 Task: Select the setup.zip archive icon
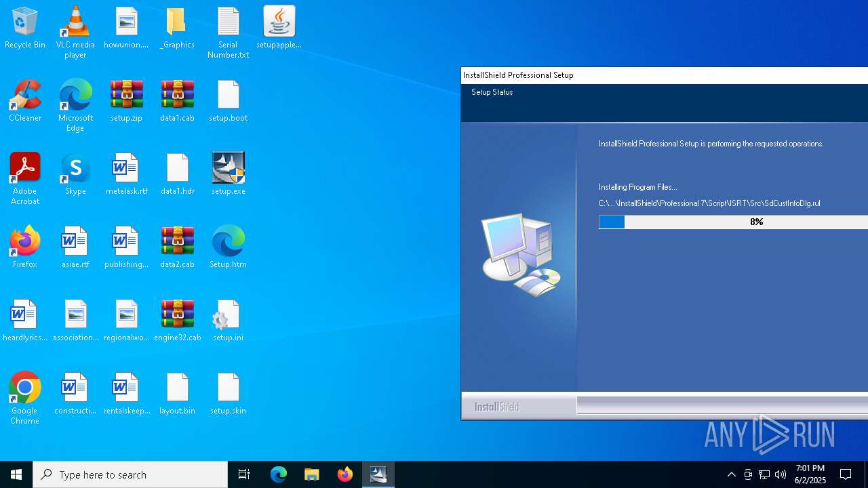(126, 102)
